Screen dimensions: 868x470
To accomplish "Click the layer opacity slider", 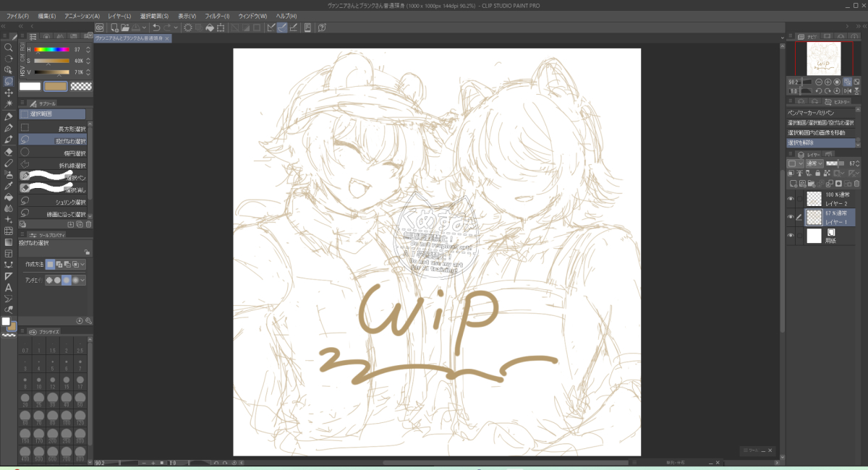I will click(x=837, y=163).
